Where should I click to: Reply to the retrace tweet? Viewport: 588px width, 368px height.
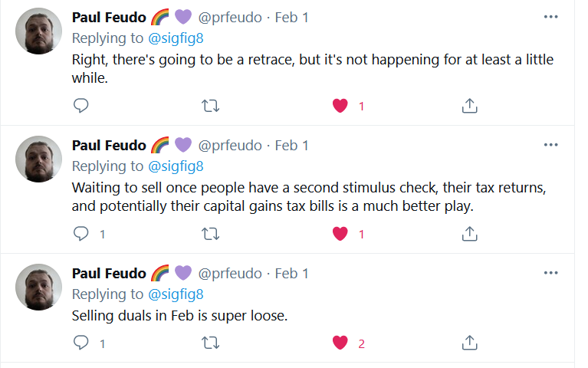coord(81,106)
